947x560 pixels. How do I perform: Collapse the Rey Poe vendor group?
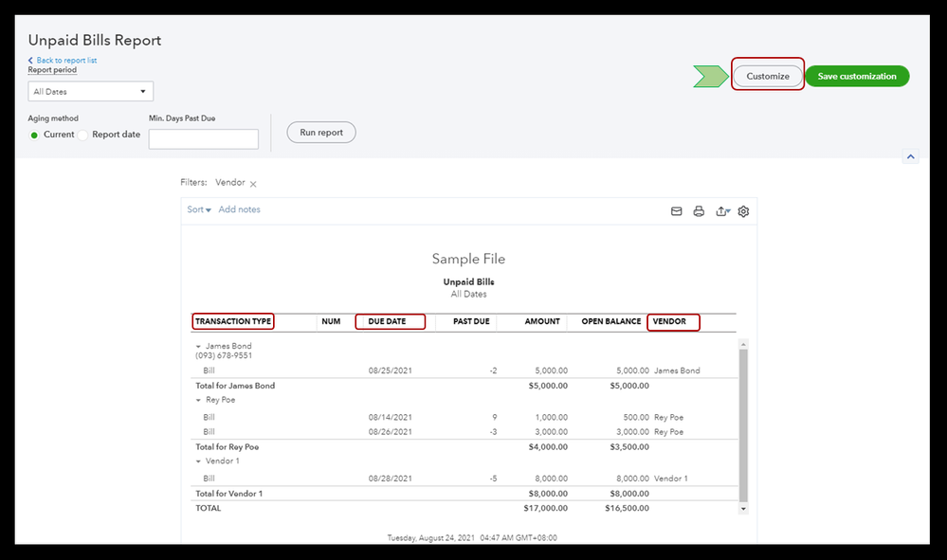click(198, 400)
